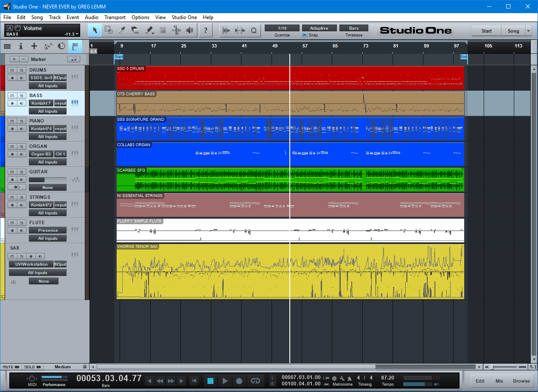Select the Arrow tool
This screenshot has width=538, height=392.
pos(95,30)
